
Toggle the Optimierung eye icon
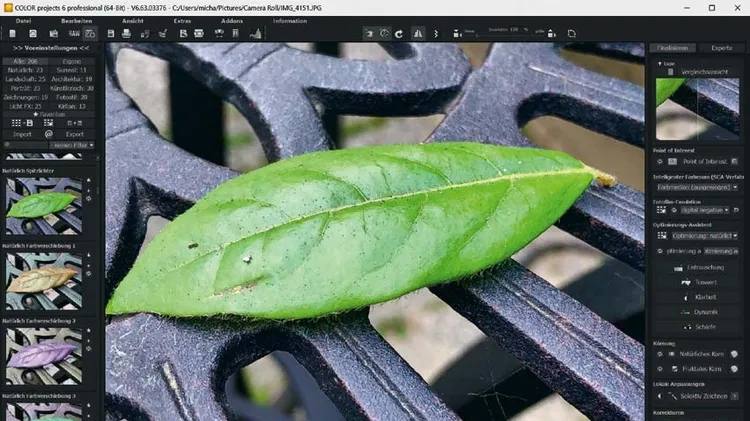[x=660, y=251]
